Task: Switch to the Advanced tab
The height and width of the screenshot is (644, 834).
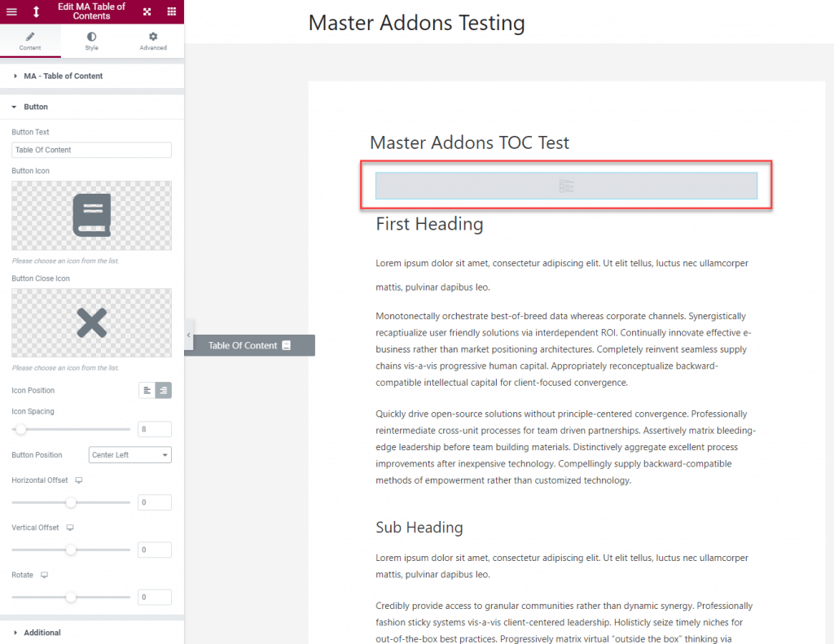Action: (x=153, y=41)
